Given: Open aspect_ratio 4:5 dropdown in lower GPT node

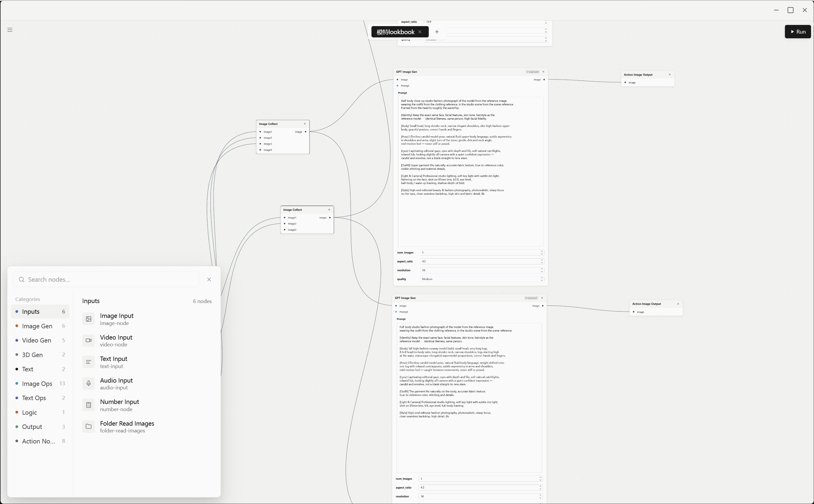Looking at the screenshot, I should click(481, 487).
